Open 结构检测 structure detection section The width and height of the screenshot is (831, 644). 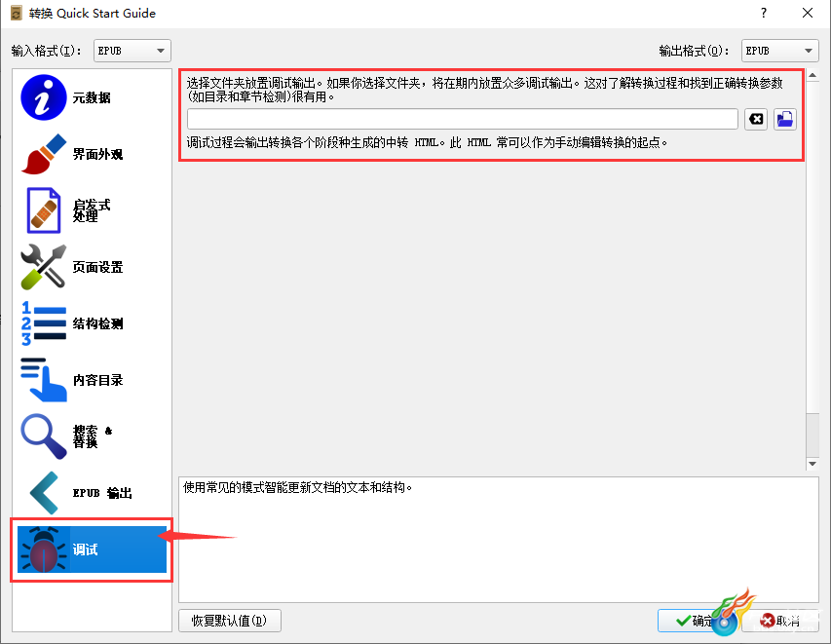pos(92,323)
